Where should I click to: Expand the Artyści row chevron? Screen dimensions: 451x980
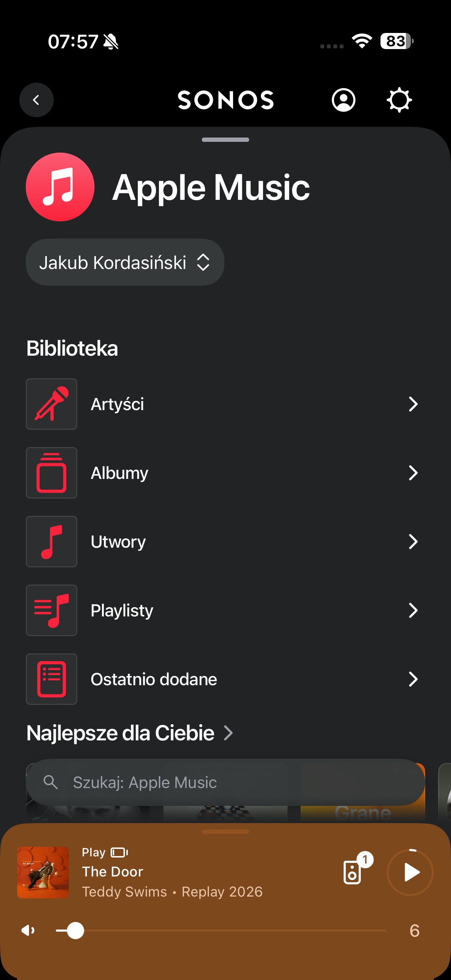pos(413,404)
